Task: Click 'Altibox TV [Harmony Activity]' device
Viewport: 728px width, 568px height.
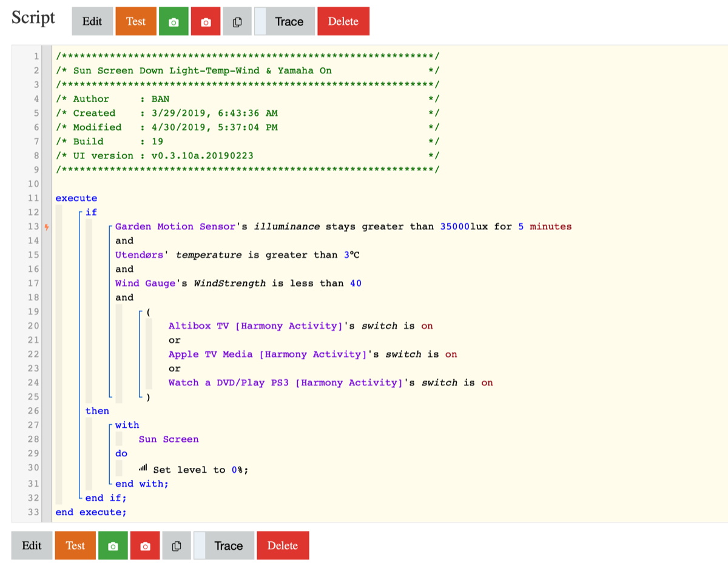Action: point(256,326)
